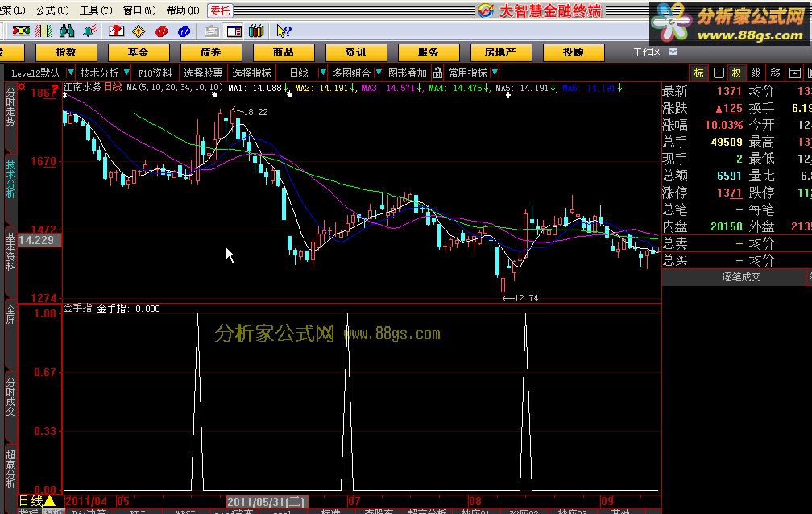Viewport: 812px width, 514px height.
Task: Click the 商品 yellow button
Action: [x=284, y=52]
